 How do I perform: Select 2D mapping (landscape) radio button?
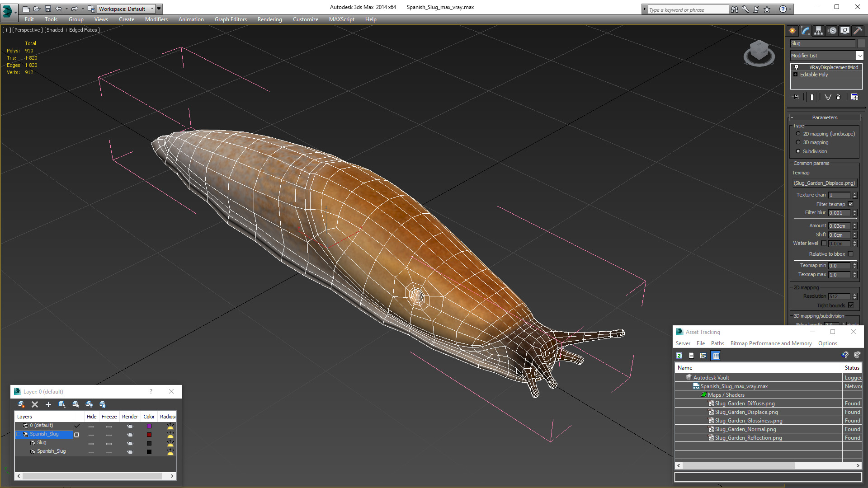798,134
